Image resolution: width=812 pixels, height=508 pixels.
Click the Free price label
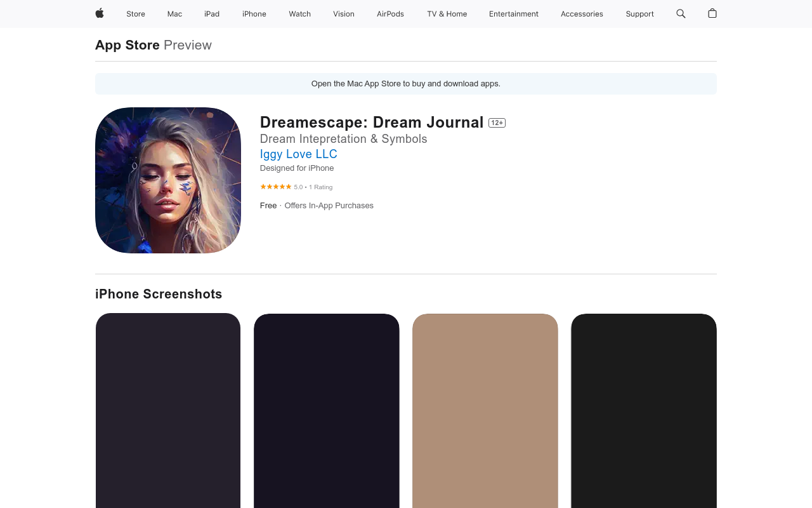click(x=268, y=206)
